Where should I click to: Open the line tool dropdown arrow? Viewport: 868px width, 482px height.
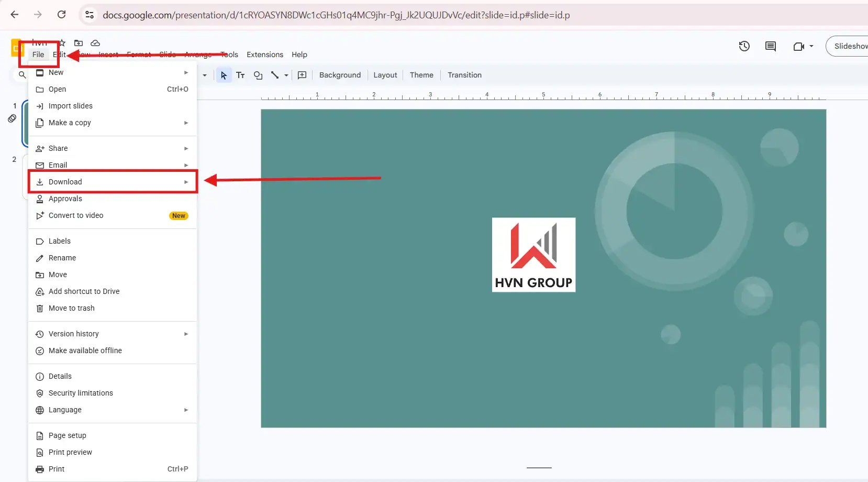286,75
